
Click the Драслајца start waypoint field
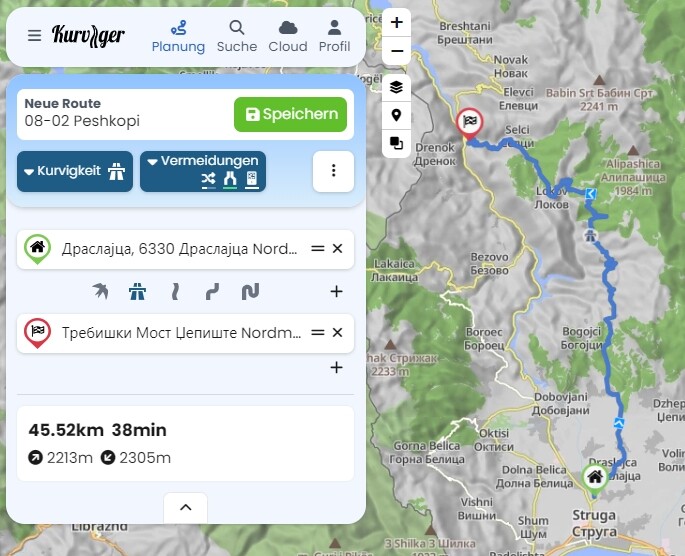pyautogui.click(x=179, y=249)
